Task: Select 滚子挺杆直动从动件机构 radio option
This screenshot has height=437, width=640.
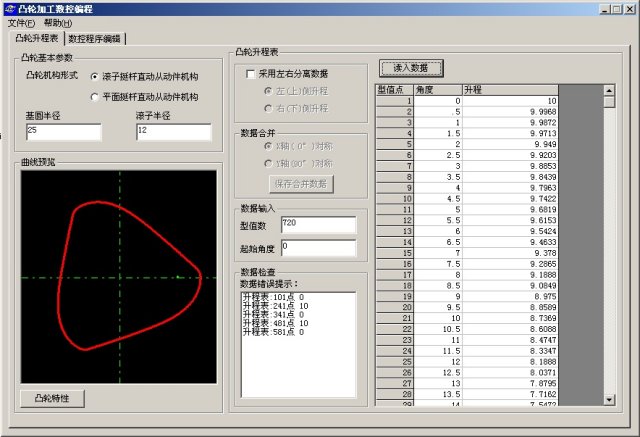Action: [95, 76]
